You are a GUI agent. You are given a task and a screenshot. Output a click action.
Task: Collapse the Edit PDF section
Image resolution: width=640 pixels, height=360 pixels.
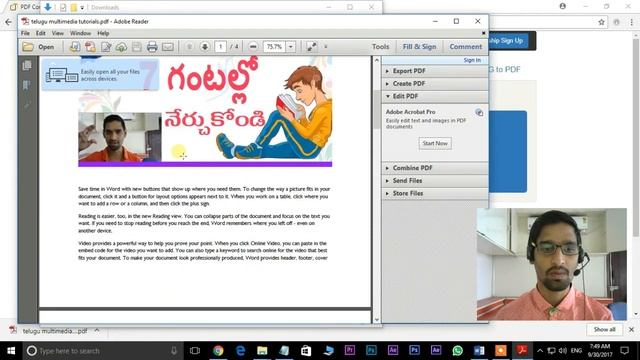[435, 96]
